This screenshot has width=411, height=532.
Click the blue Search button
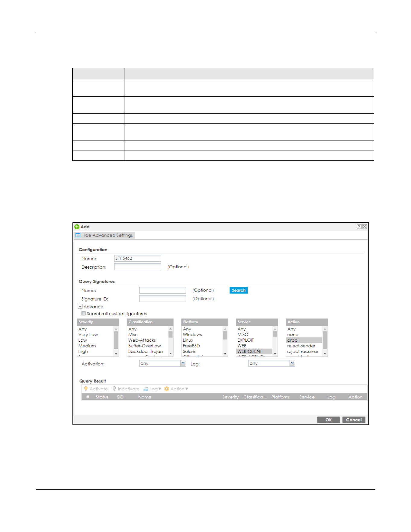(239, 290)
